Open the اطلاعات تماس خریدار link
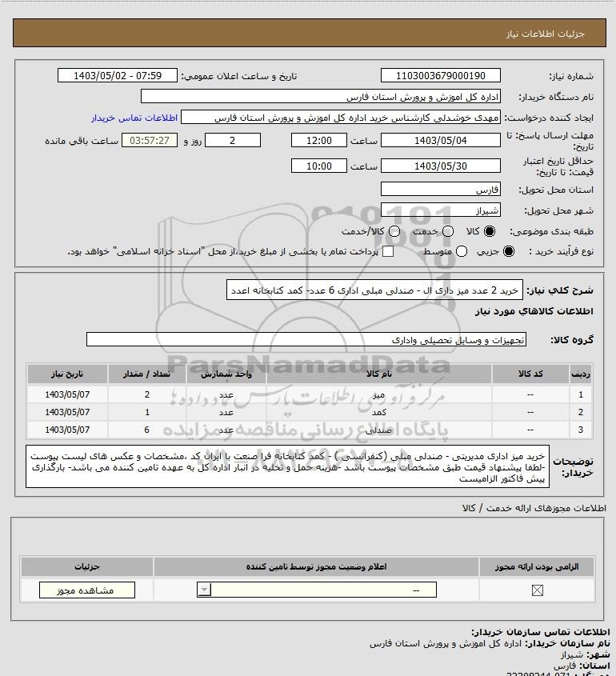The image size is (616, 676). [x=134, y=118]
